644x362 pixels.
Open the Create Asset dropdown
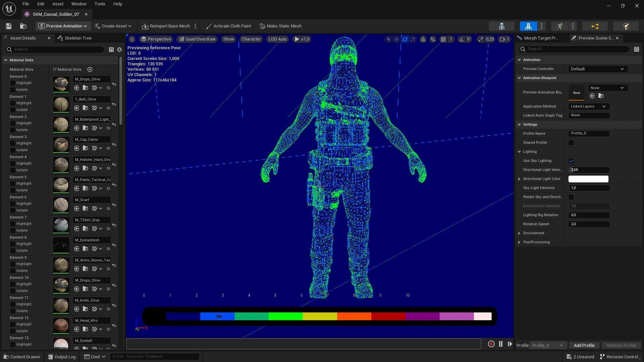click(113, 26)
